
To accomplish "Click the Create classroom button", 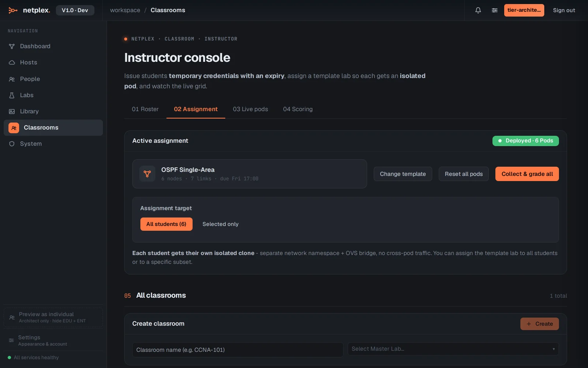I will pyautogui.click(x=539, y=324).
